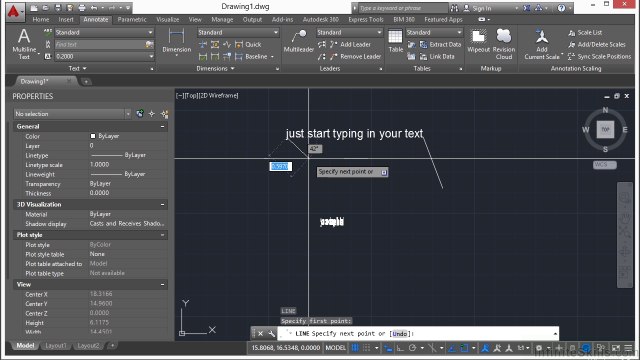Click Add Current Scale

tap(542, 44)
